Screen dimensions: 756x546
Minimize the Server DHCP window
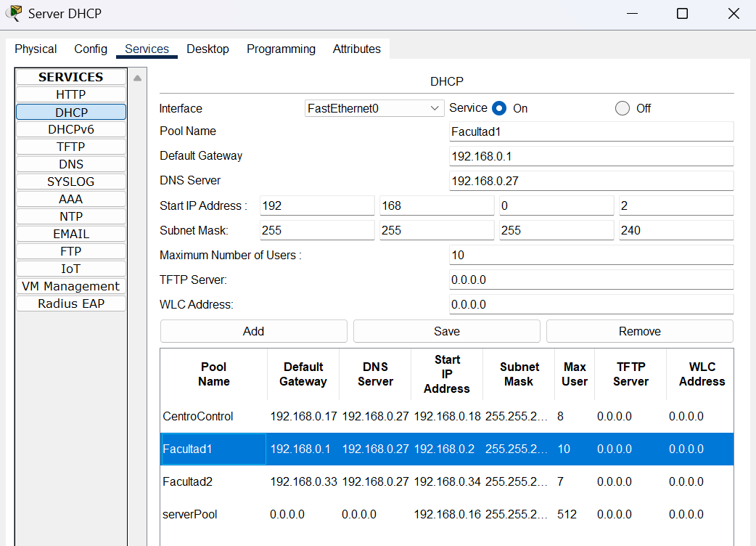pyautogui.click(x=632, y=14)
